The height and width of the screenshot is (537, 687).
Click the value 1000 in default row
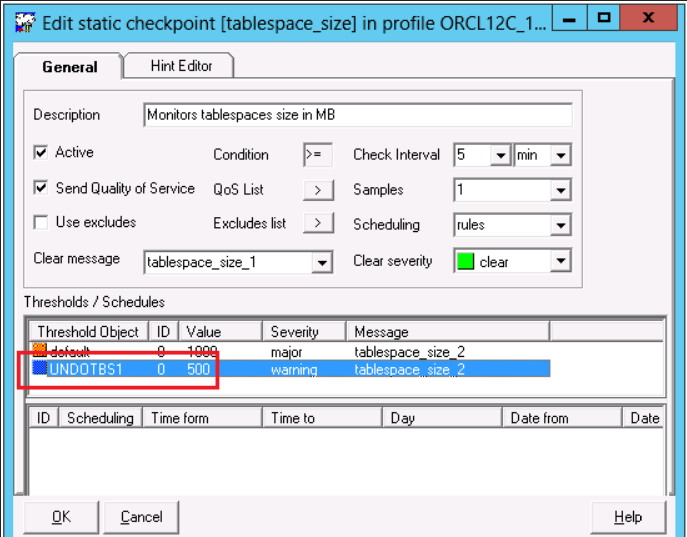click(x=202, y=351)
